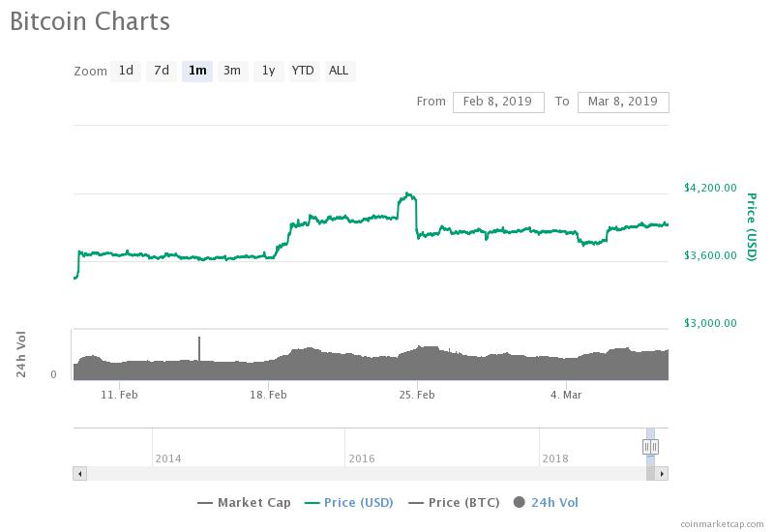Viewport: 774px width, 532px height.
Task: Show ALL historical data
Action: click(x=339, y=71)
